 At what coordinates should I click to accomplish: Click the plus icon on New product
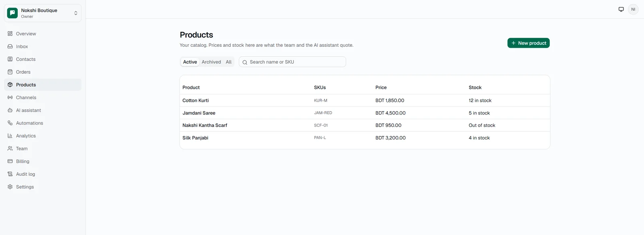(514, 43)
